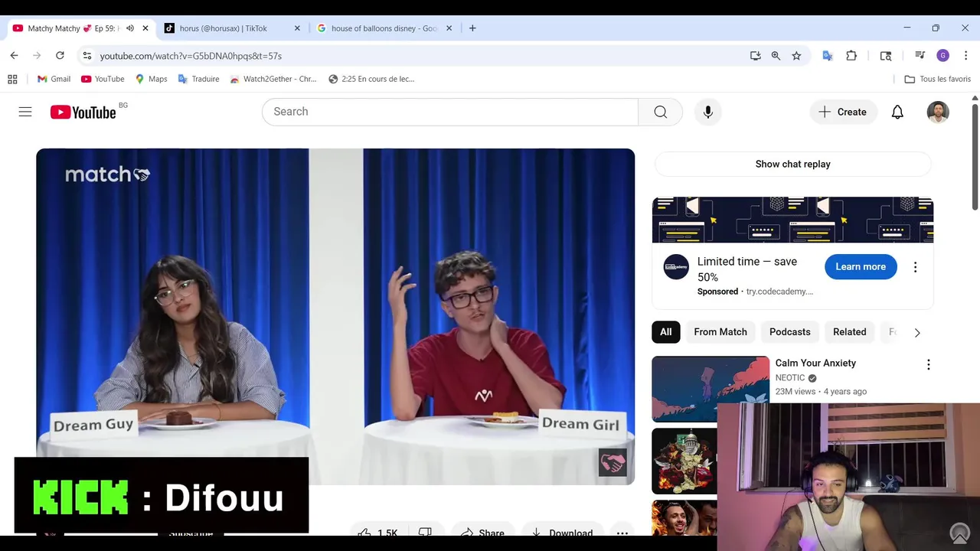Start voice search with the microphone
The height and width of the screenshot is (551, 980).
point(708,112)
